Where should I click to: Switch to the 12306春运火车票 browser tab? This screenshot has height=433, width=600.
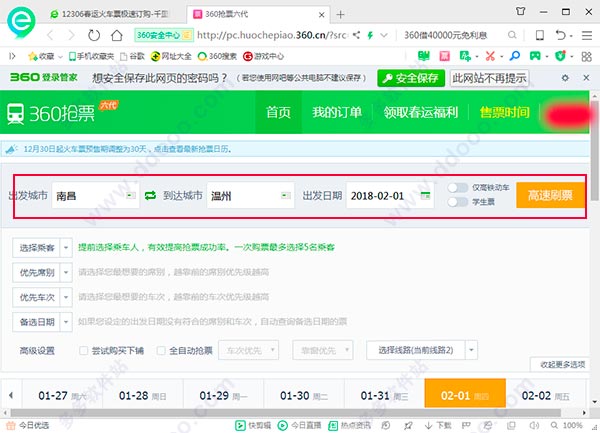pos(110,14)
